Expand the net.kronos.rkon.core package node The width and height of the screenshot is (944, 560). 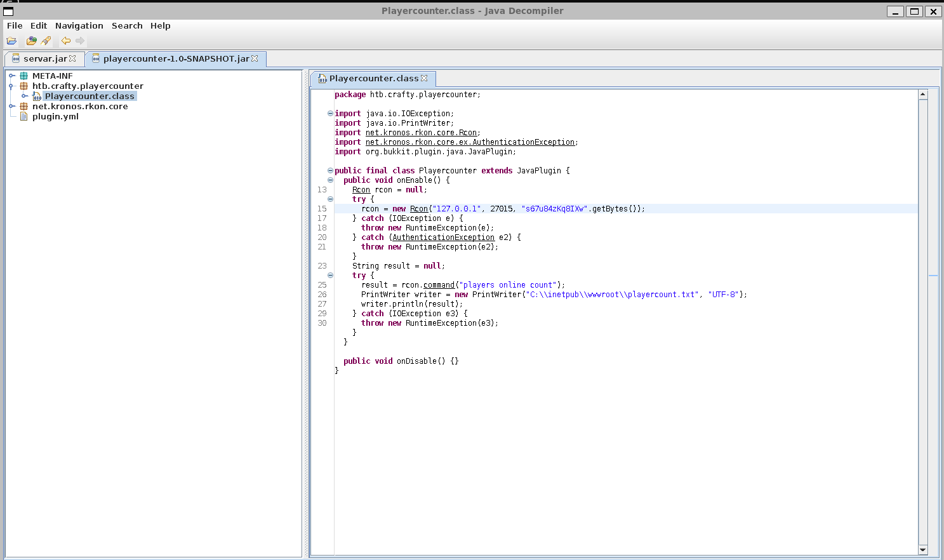(x=11, y=107)
